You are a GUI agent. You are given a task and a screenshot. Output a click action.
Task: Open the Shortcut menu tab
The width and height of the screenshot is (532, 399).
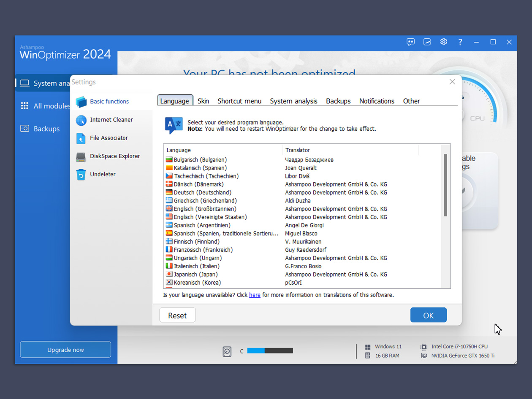239,101
